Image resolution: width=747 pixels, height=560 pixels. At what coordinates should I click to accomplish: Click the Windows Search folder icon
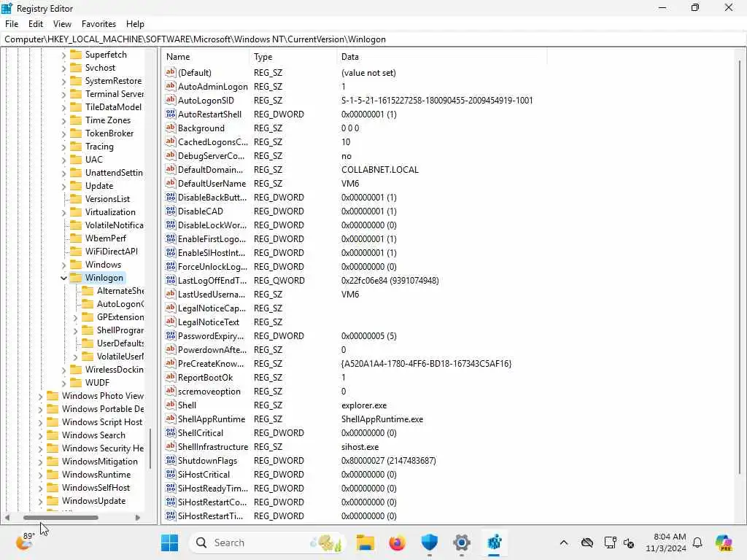53,435
